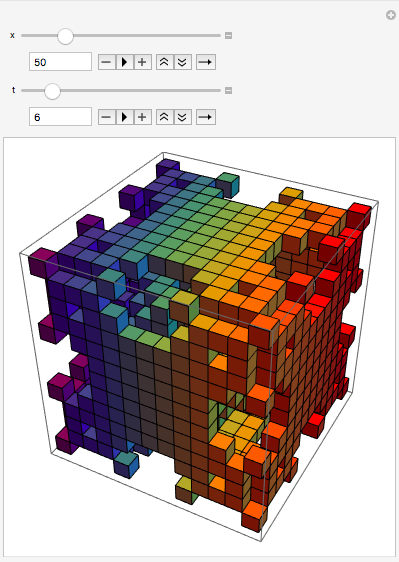Open the panel options plus icon
The height and width of the screenshot is (562, 399).
click(390, 15)
